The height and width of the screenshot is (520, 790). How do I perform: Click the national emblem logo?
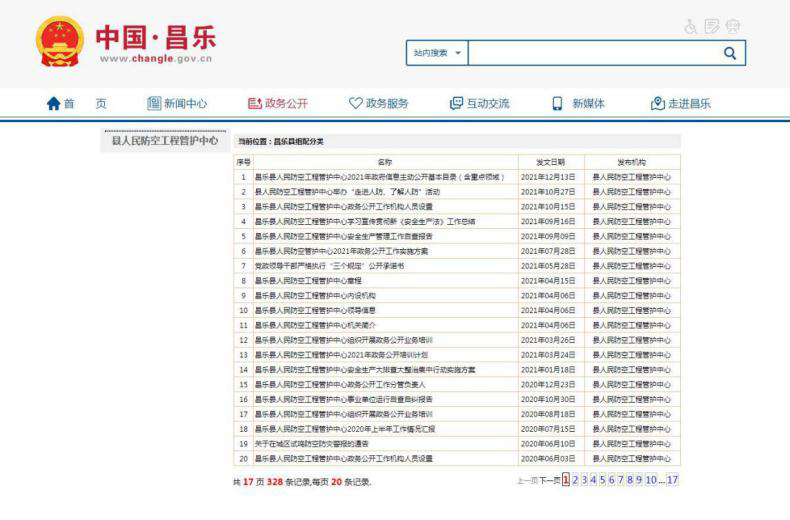coord(60,42)
